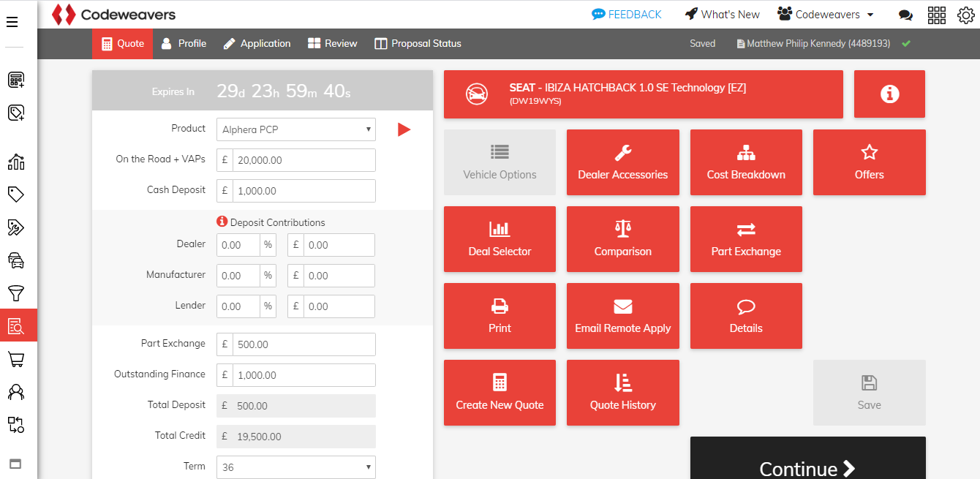
Task: Click the tag with wrench sidebar icon
Action: click(16, 227)
